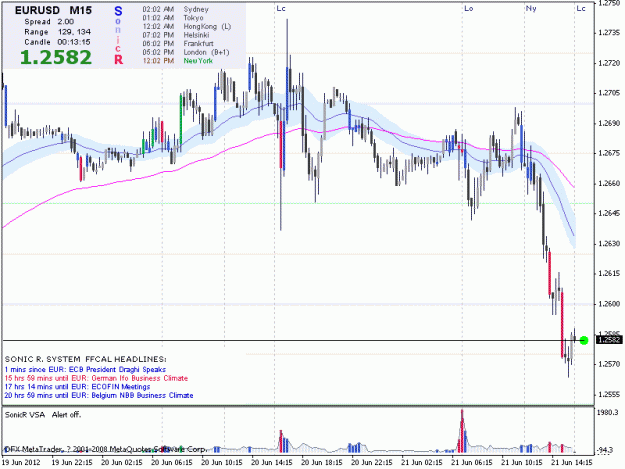This screenshot has height=469, width=625.
Task: Click the SonicR VSA Alert off label
Action: 43,415
